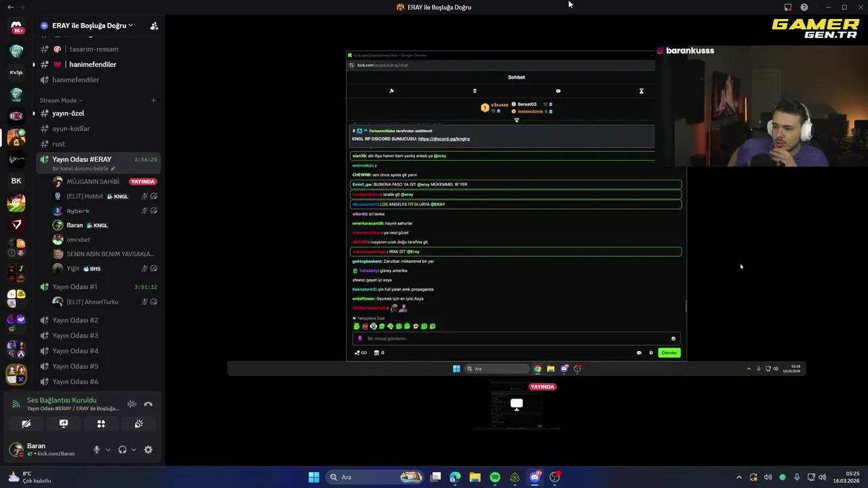Open headphone output device options arrow
The image size is (868, 488).
click(134, 450)
